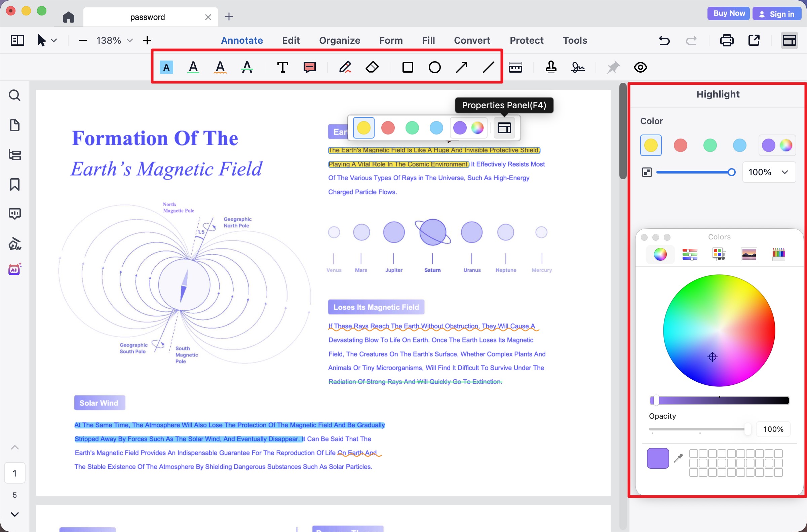The image size is (807, 532).
Task: Click the Highlight opacity slider
Action: point(695,173)
